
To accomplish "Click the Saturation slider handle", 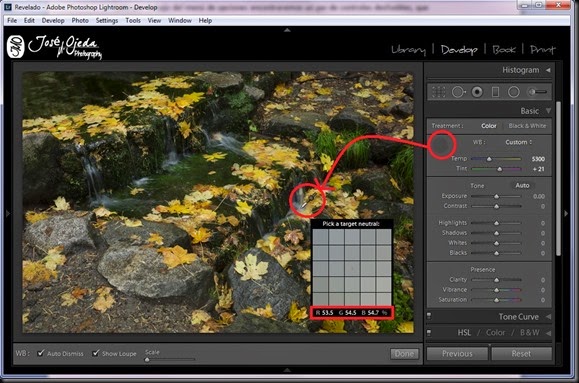I will [497, 300].
